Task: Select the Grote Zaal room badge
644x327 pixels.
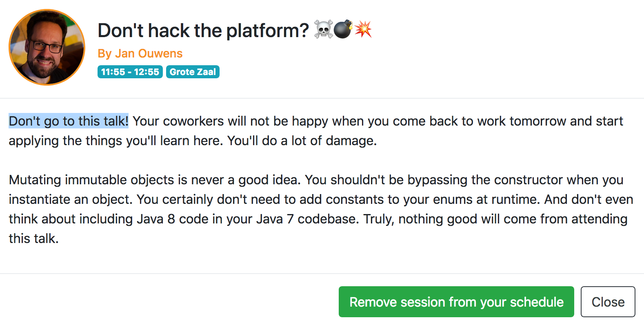Action: point(193,72)
